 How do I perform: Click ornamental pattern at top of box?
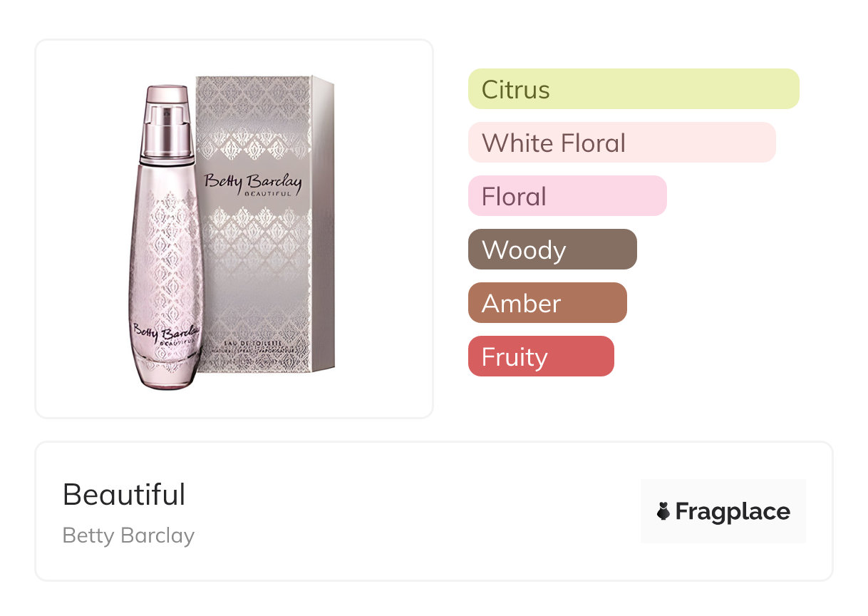[253, 107]
